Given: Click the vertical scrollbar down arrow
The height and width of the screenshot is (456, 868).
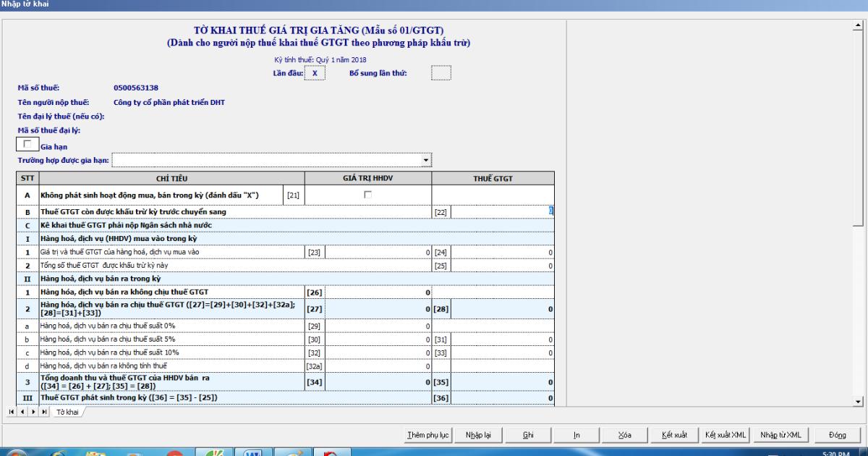Looking at the screenshot, I should (x=858, y=400).
